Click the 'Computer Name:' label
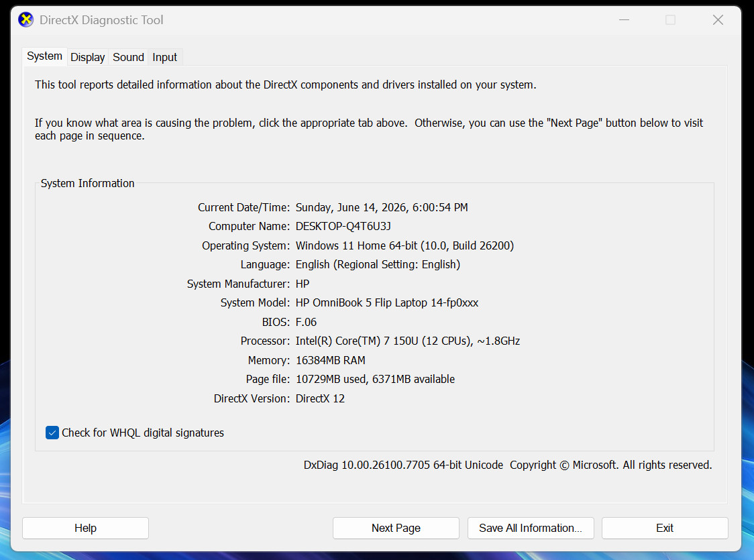The height and width of the screenshot is (560, 754). point(249,227)
